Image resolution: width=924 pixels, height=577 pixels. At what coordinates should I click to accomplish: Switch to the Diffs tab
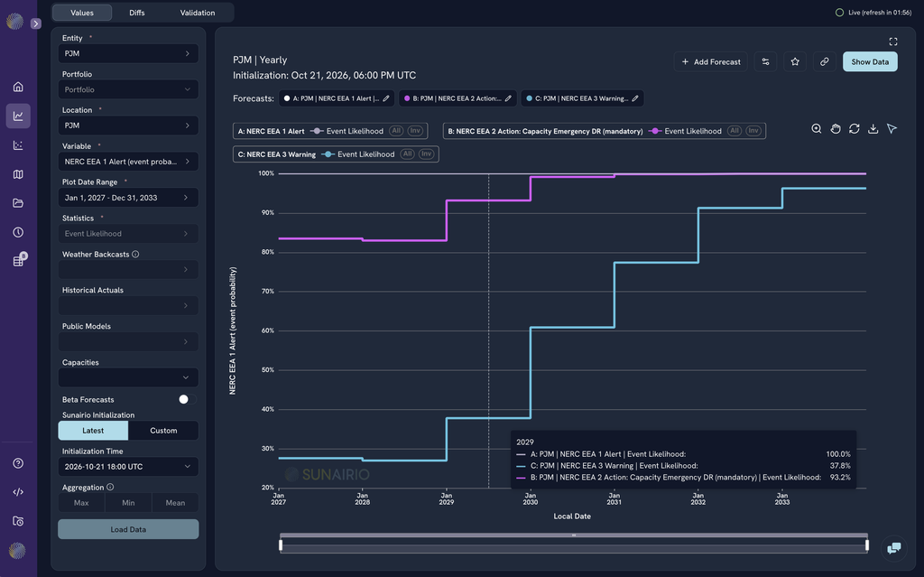(137, 13)
